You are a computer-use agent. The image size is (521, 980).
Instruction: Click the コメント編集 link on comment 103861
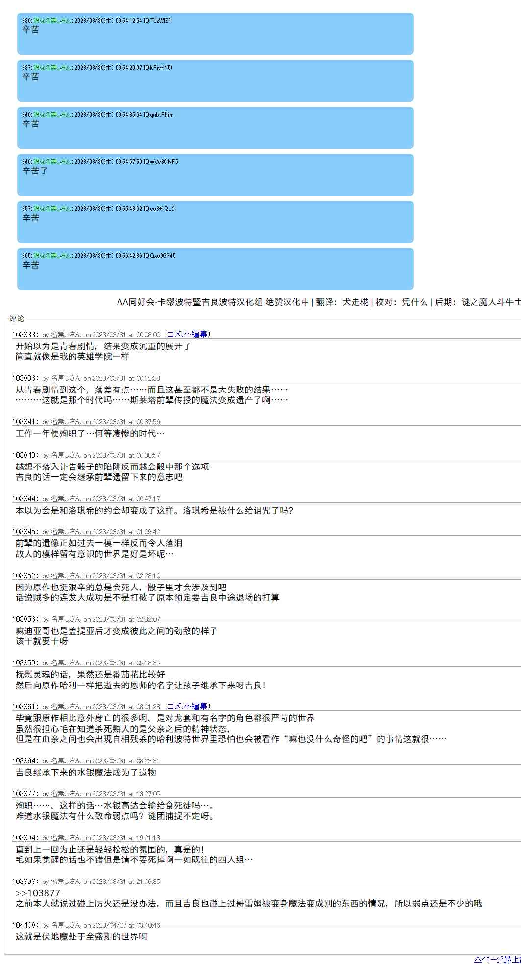click(188, 706)
